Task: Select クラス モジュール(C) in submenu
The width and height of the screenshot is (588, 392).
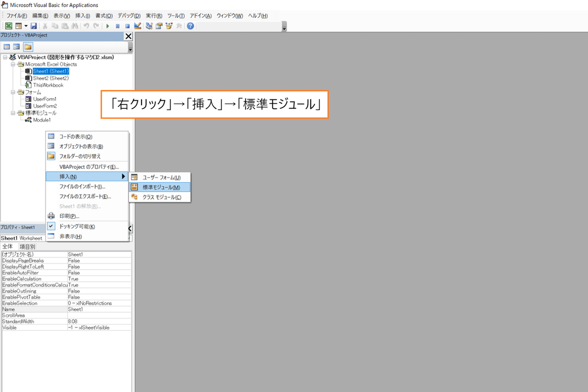Action: point(159,197)
